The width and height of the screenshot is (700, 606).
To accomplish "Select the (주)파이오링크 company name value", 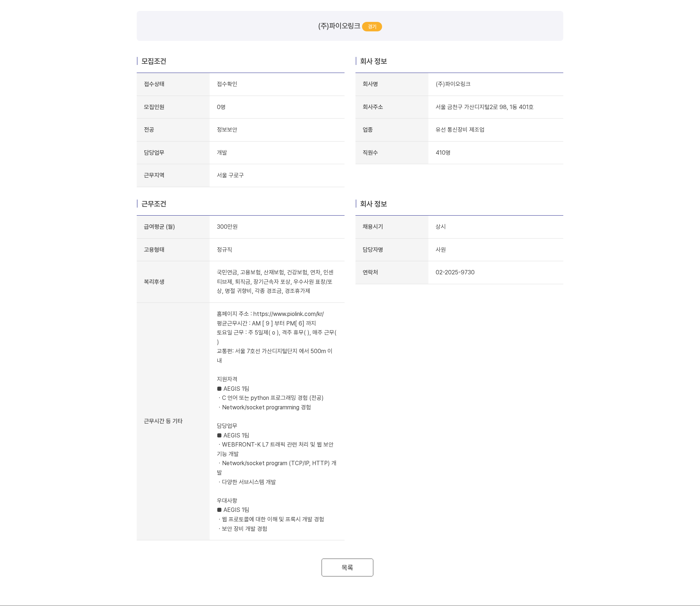I will (x=453, y=84).
